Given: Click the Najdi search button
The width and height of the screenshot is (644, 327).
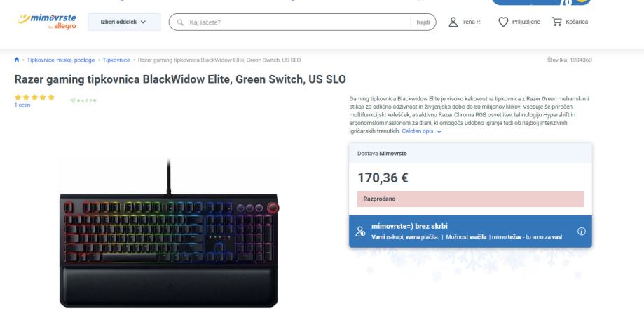Looking at the screenshot, I should [x=423, y=22].
